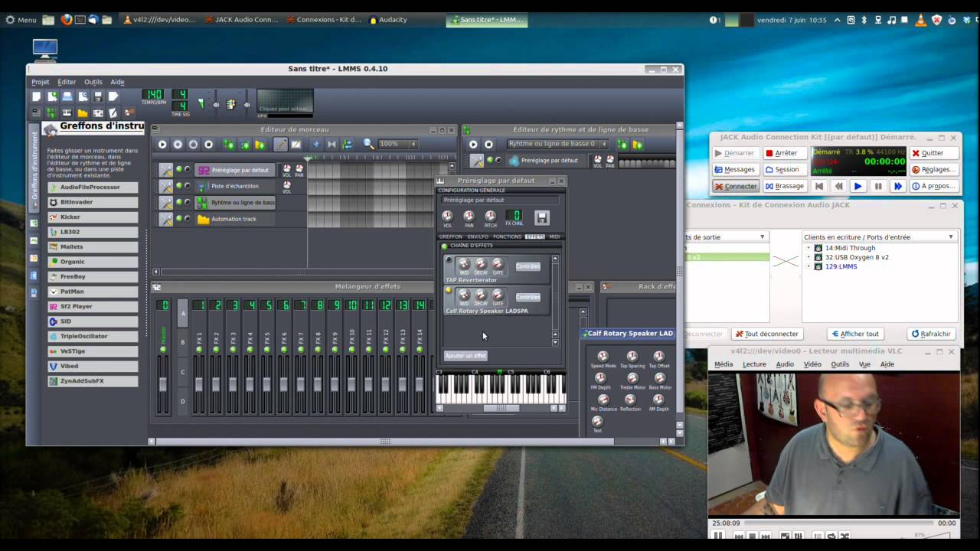Mute the Automation track
The height and width of the screenshot is (551, 980).
[179, 219]
